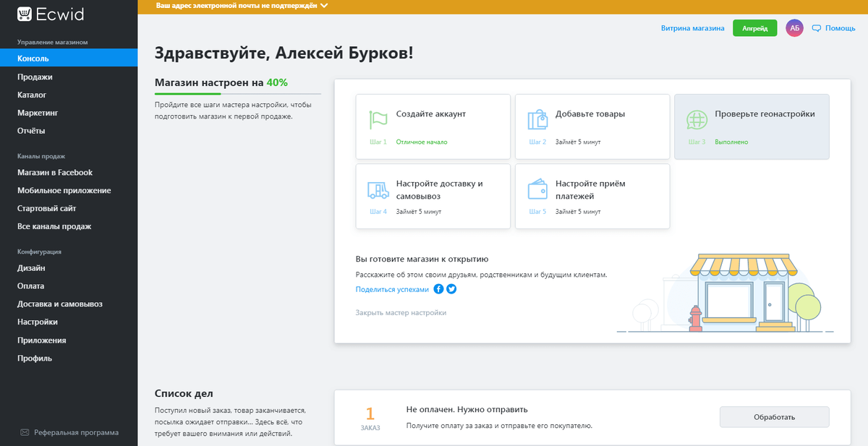Open the Добавьте товары step card

coord(592,126)
